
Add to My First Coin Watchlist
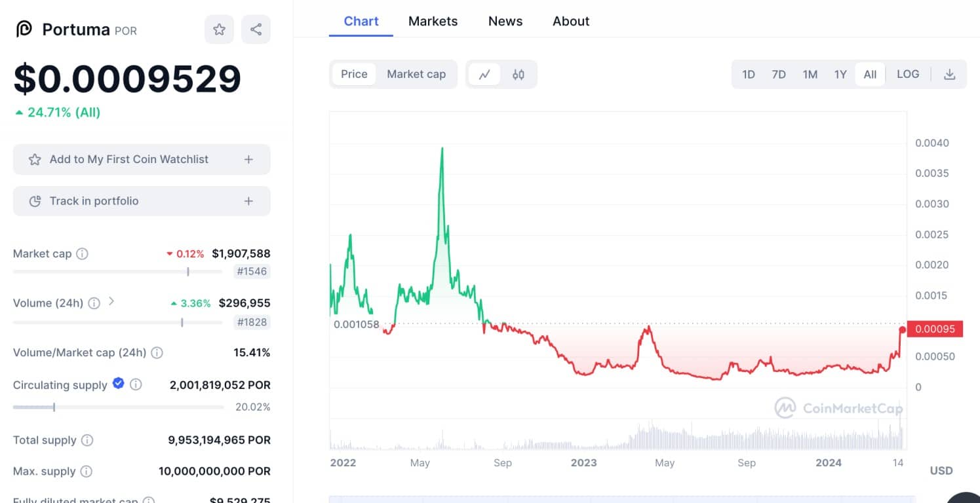(142, 159)
